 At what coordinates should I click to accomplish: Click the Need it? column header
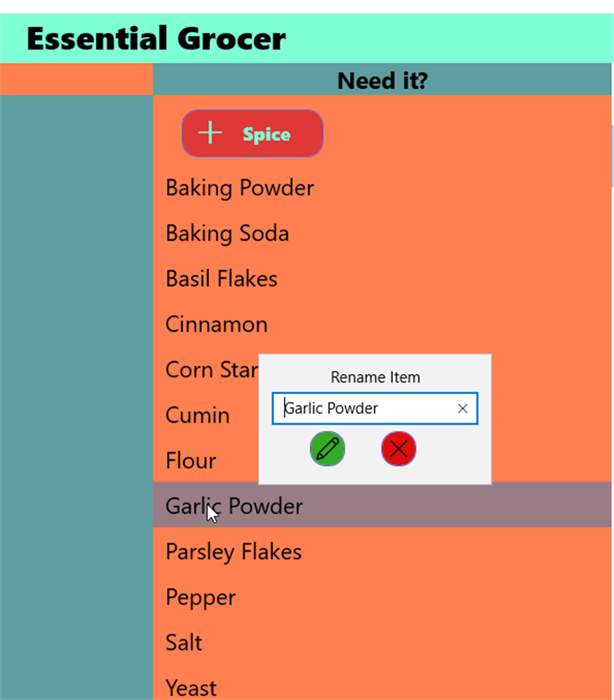click(382, 81)
